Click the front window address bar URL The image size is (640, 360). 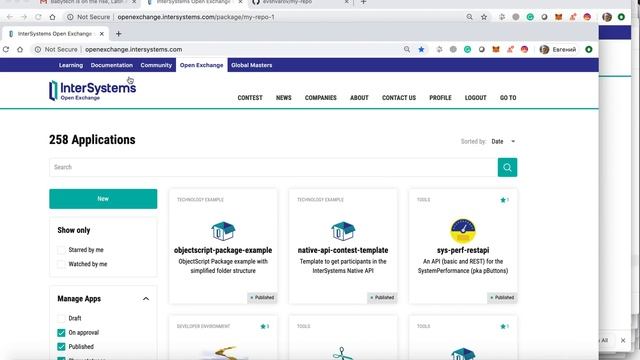pyautogui.click(x=133, y=49)
